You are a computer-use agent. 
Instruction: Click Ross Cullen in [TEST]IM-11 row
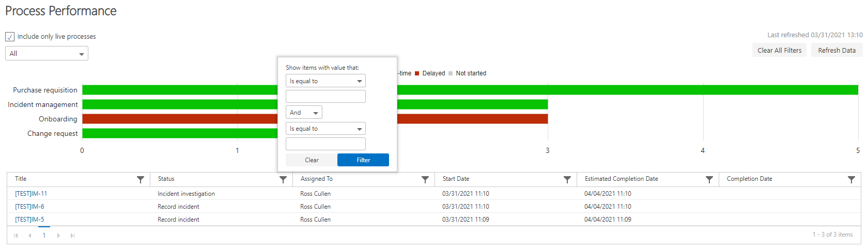pos(315,194)
